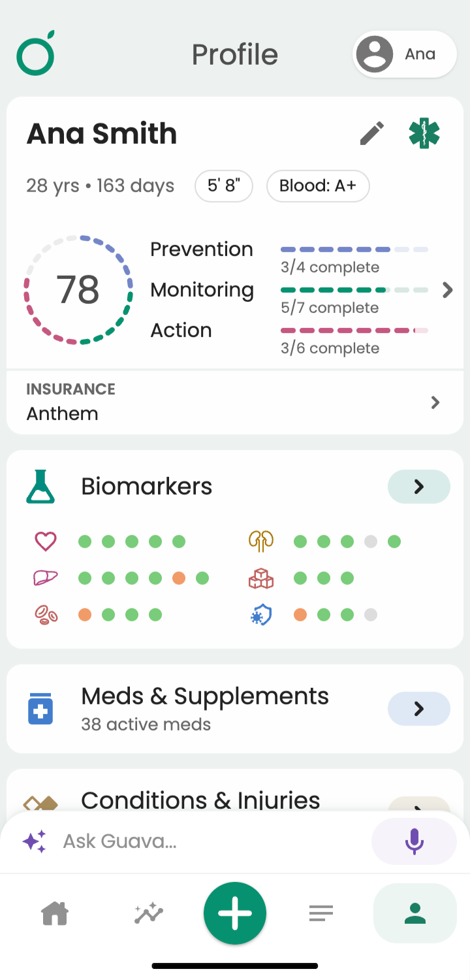
Task: Tap the green plus add button
Action: [x=235, y=913]
